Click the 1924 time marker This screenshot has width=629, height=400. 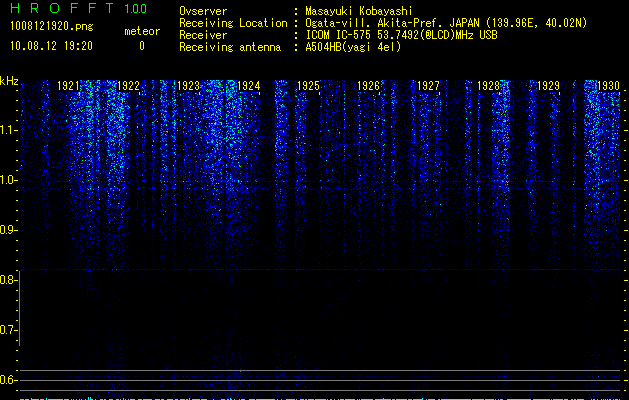(x=249, y=86)
